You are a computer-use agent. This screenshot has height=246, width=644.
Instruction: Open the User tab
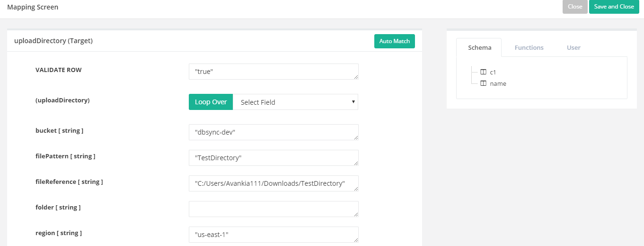573,47
